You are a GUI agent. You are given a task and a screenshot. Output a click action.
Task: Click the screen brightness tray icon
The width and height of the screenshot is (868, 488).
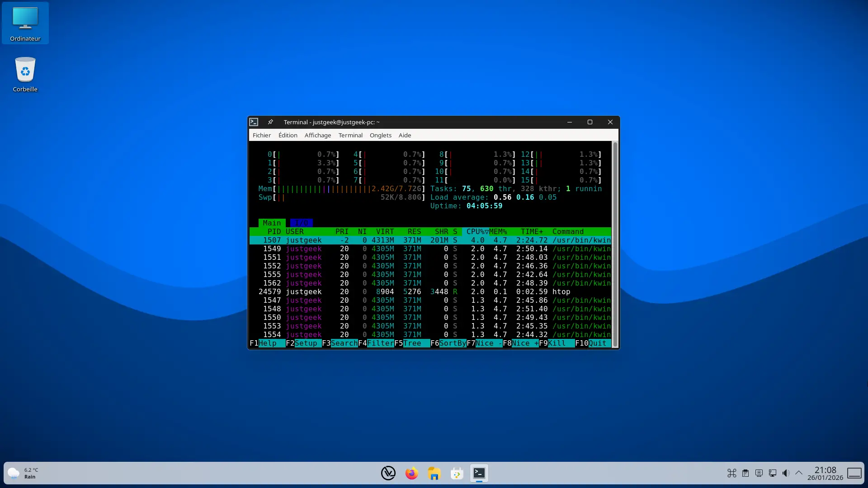[x=759, y=473]
